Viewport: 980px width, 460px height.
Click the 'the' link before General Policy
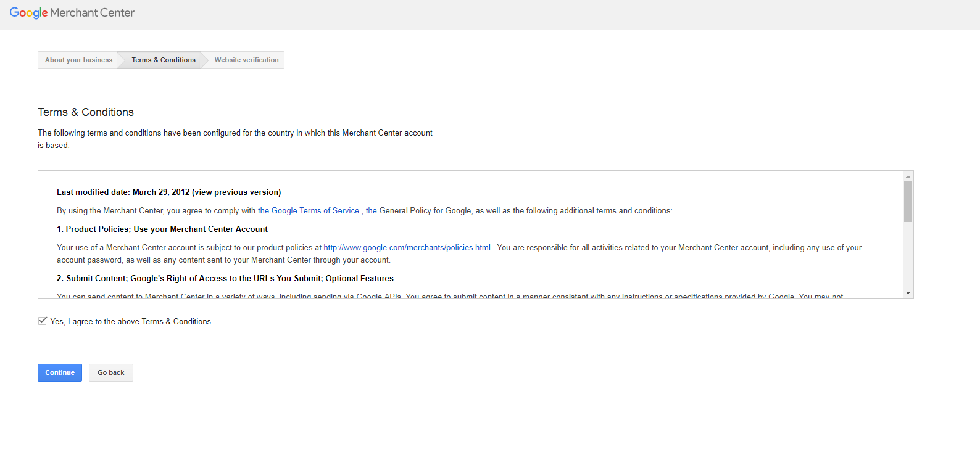(x=372, y=210)
